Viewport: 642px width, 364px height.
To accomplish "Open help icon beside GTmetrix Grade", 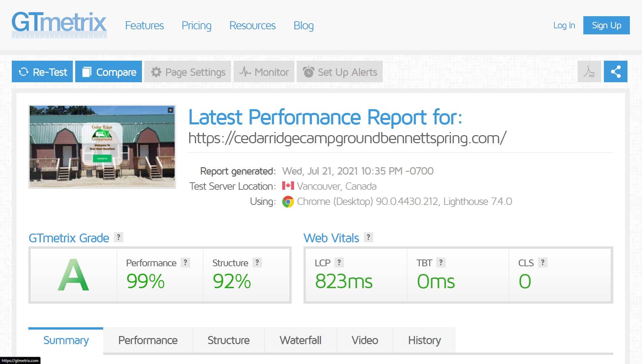I will [x=118, y=237].
